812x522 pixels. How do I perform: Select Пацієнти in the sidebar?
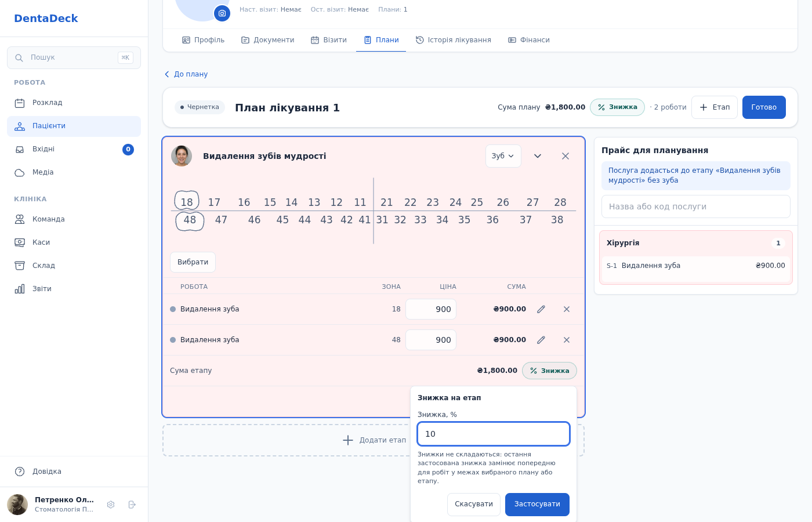pyautogui.click(x=74, y=126)
